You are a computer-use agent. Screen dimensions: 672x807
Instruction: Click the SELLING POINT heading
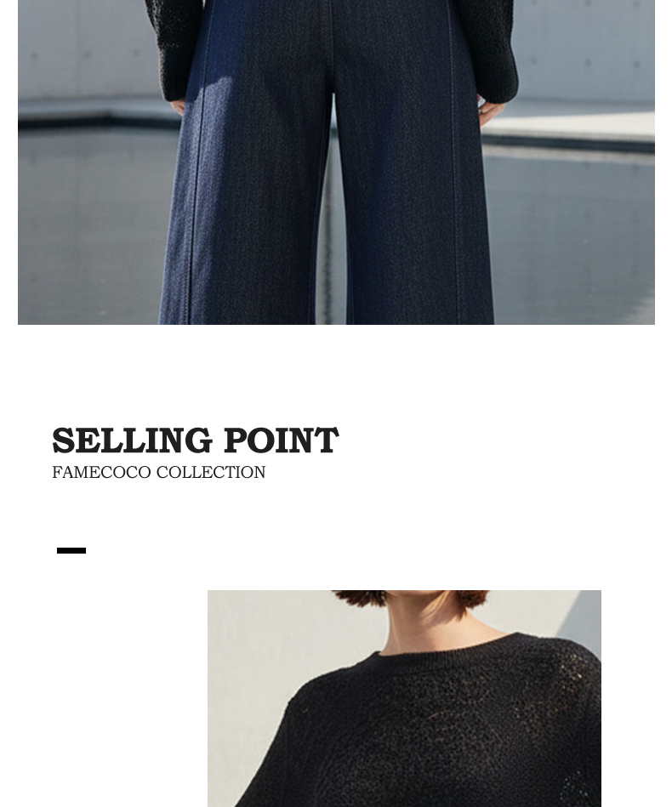coord(195,440)
